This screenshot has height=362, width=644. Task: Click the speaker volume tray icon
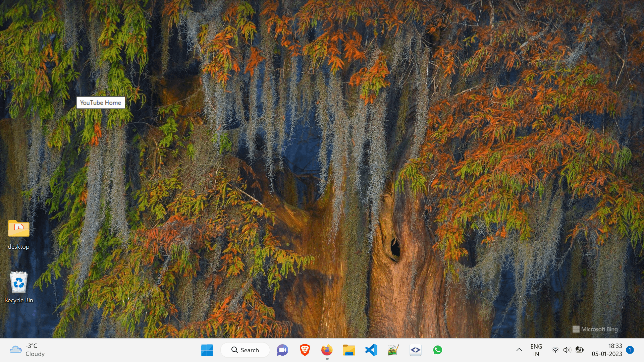567,350
